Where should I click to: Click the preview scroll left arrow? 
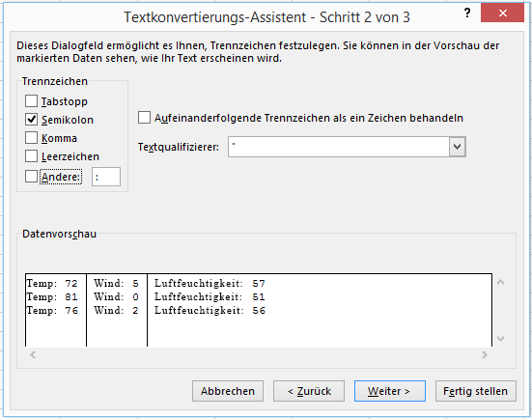click(x=33, y=355)
